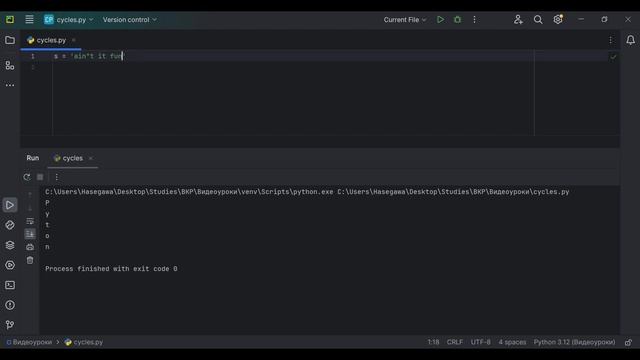Image resolution: width=640 pixels, height=360 pixels.
Task: Open editor tab options menu
Action: [611, 40]
